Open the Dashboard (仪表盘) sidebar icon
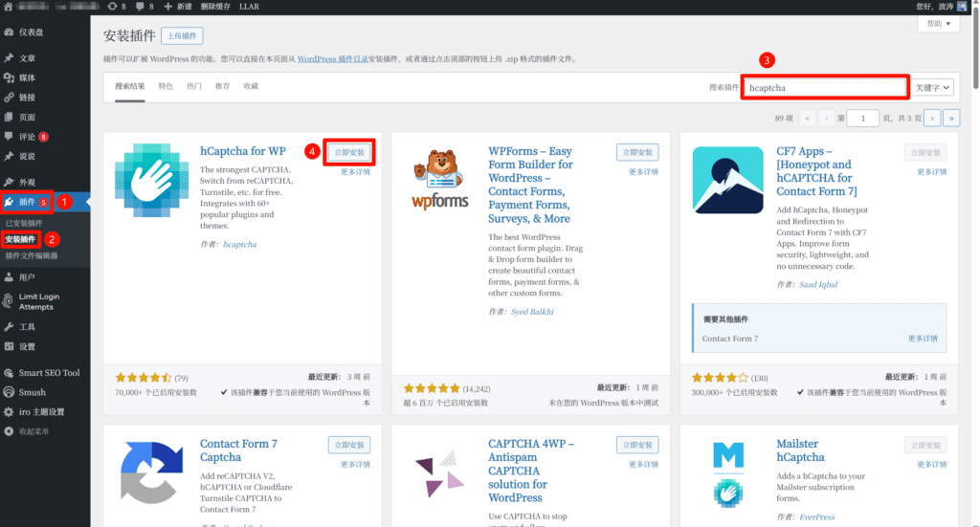The image size is (980, 527). [9, 33]
